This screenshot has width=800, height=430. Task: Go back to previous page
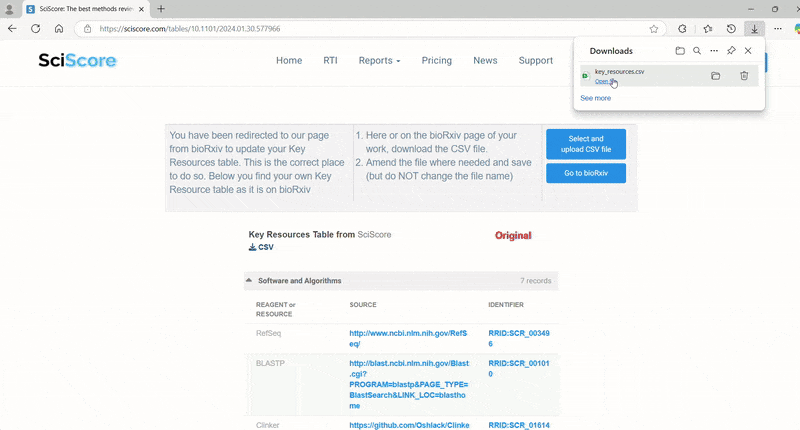click(12, 29)
